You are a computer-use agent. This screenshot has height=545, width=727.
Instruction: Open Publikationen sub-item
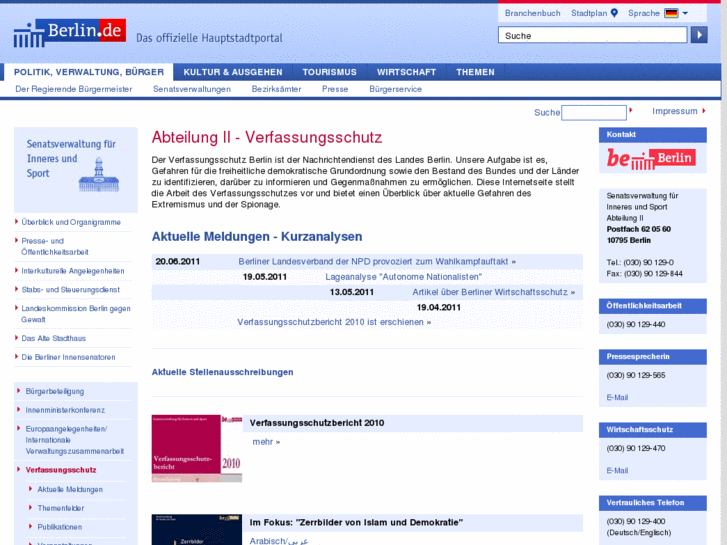(x=59, y=527)
